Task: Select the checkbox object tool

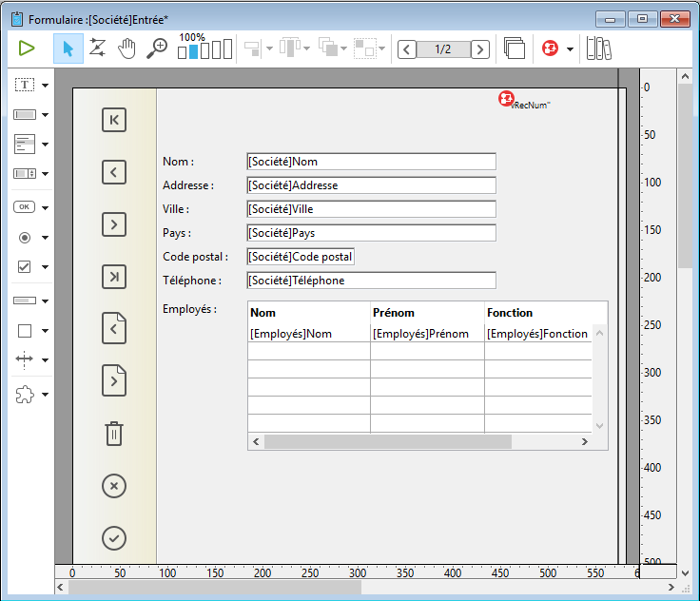Action: (x=25, y=267)
